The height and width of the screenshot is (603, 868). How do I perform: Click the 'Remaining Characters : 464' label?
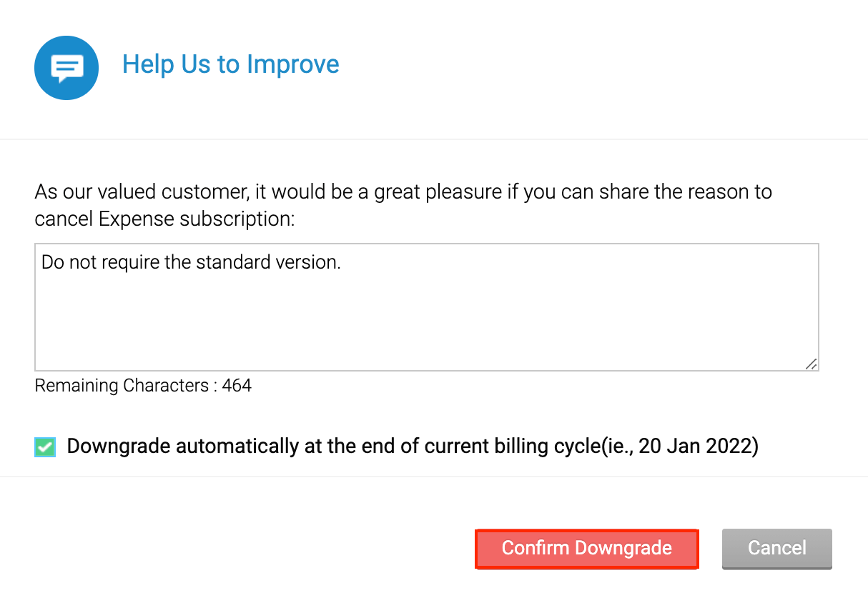coord(142,385)
